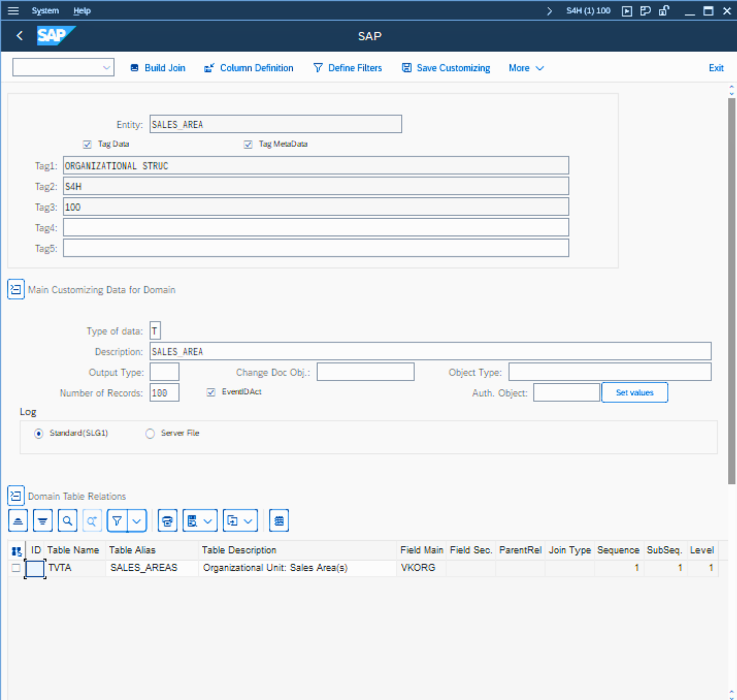Click the print icon in table toolbar

point(168,521)
